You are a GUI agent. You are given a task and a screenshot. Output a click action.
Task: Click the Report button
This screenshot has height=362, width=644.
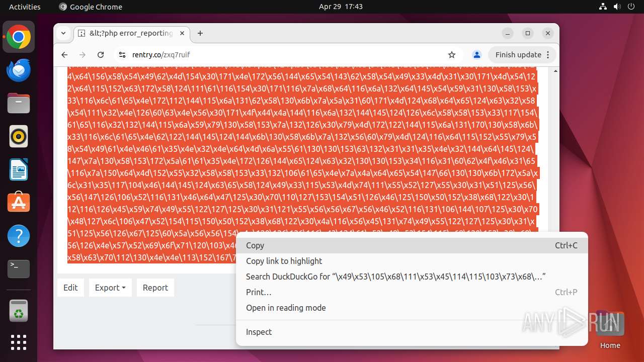pos(155,288)
